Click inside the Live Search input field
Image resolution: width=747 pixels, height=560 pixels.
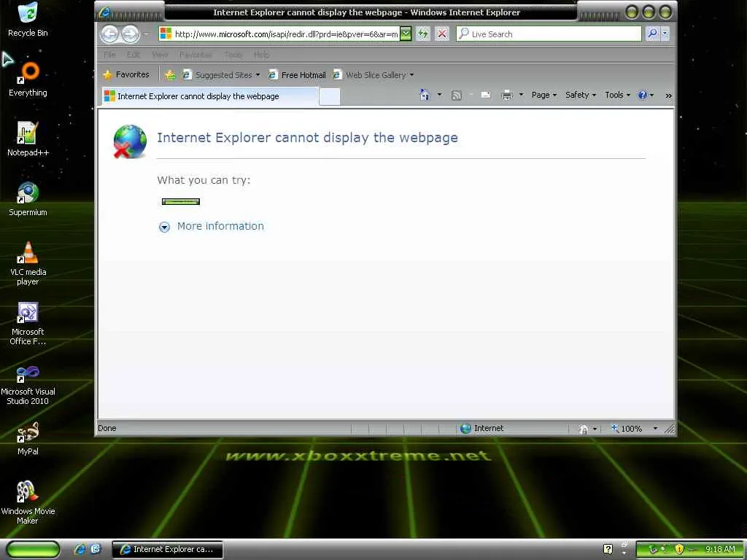pos(549,34)
